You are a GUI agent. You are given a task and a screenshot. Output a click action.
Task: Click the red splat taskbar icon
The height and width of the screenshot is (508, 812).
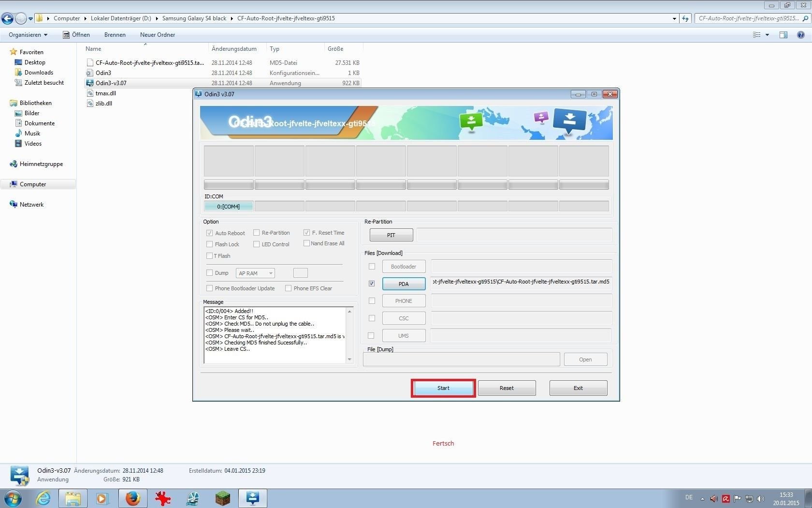click(163, 498)
